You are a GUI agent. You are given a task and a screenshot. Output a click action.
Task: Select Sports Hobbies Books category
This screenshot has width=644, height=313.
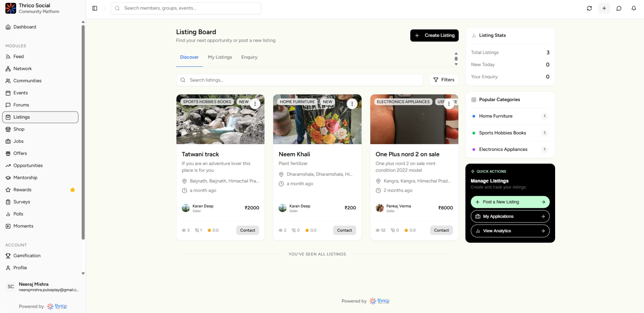510,133
